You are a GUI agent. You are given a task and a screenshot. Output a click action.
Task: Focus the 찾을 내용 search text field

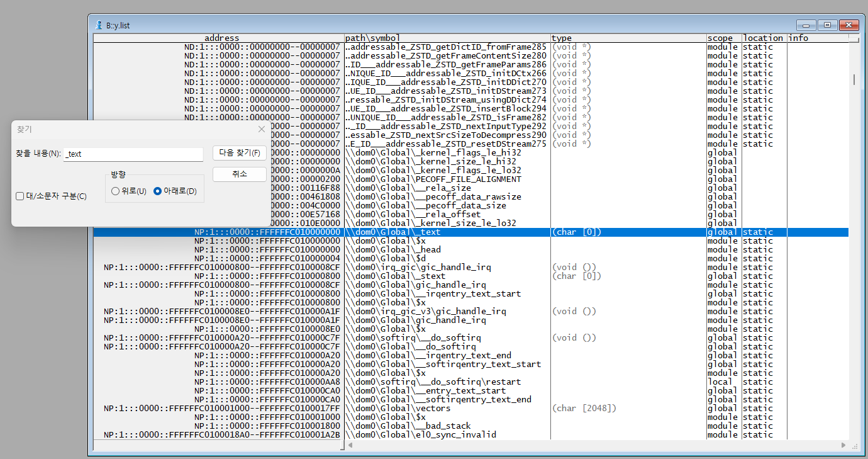tap(133, 154)
